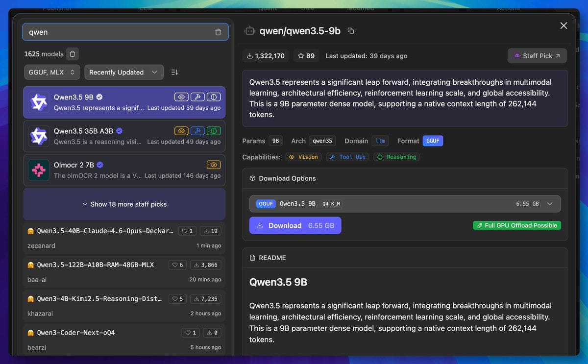The width and height of the screenshot is (588, 364).
Task: Click likes badge on Qwen3.5-40B-Claude result
Action: [187, 231]
